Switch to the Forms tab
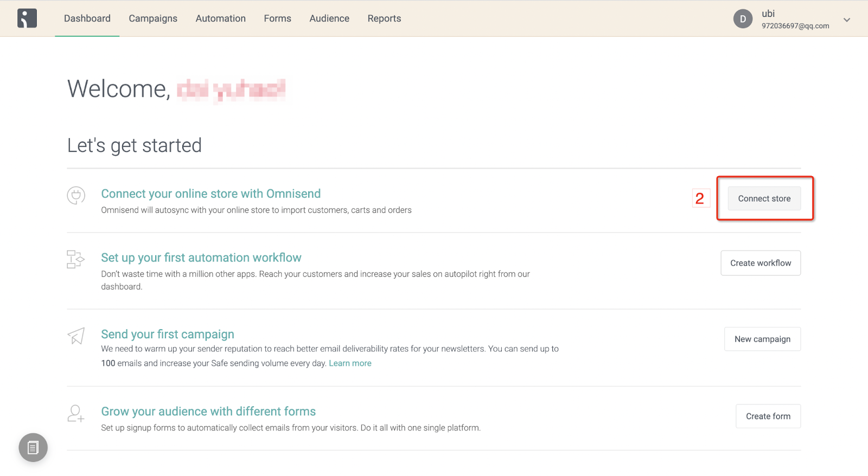Screen dimensions: 868x476 point(278,18)
